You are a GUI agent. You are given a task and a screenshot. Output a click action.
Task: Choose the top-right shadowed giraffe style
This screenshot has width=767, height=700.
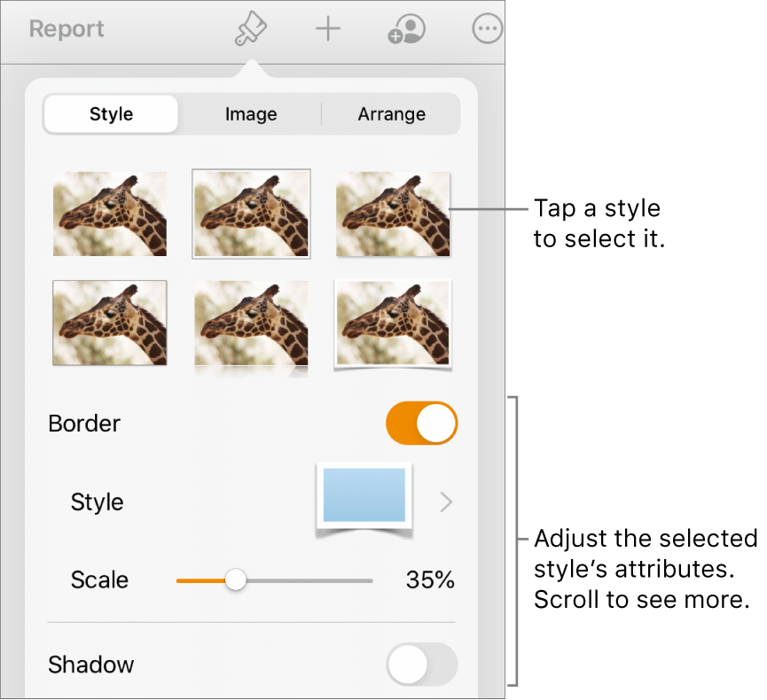click(392, 214)
